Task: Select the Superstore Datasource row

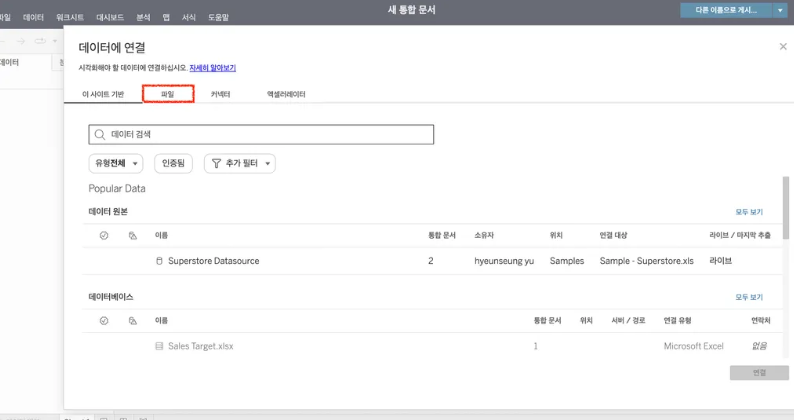Action: [432, 261]
